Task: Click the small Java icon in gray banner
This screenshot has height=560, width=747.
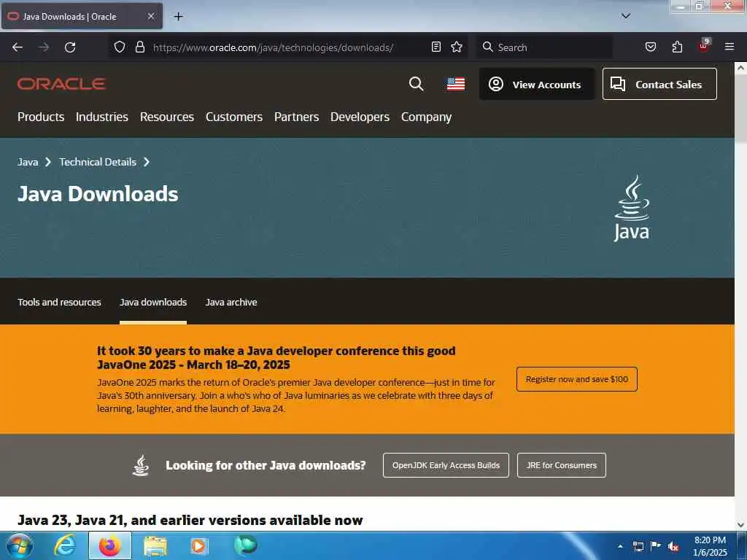Action: pos(141,465)
